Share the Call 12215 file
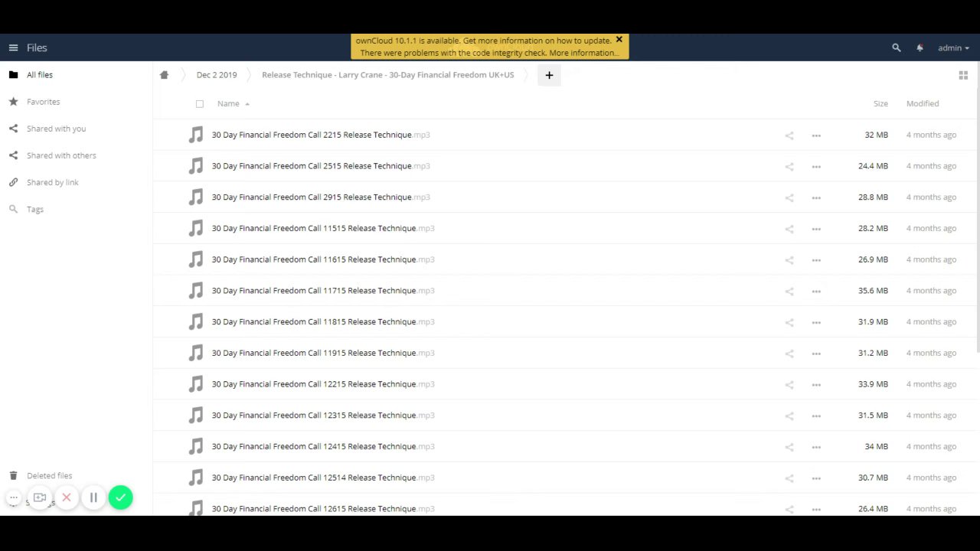The width and height of the screenshot is (980, 551). tap(789, 384)
